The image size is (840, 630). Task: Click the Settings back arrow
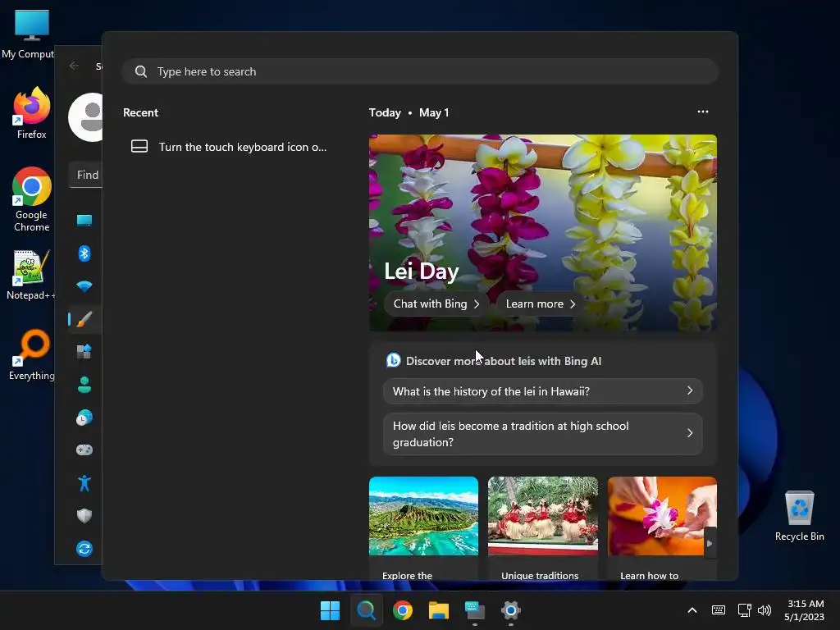pos(75,66)
